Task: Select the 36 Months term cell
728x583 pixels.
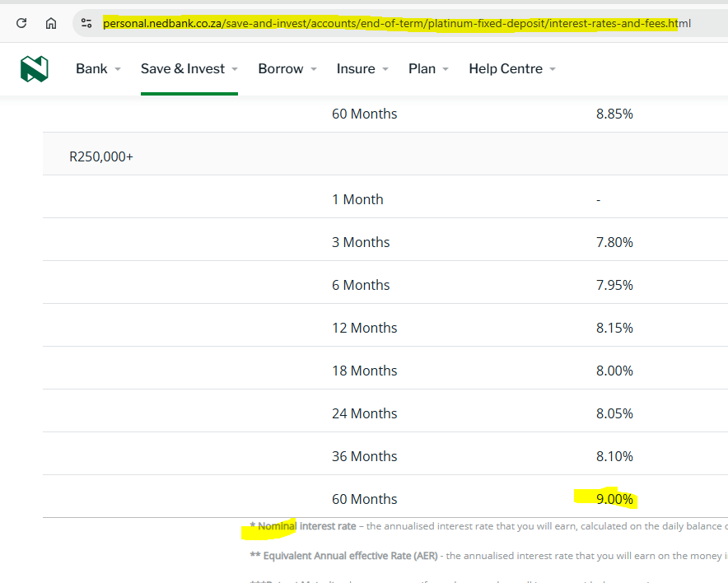Action: click(x=365, y=456)
